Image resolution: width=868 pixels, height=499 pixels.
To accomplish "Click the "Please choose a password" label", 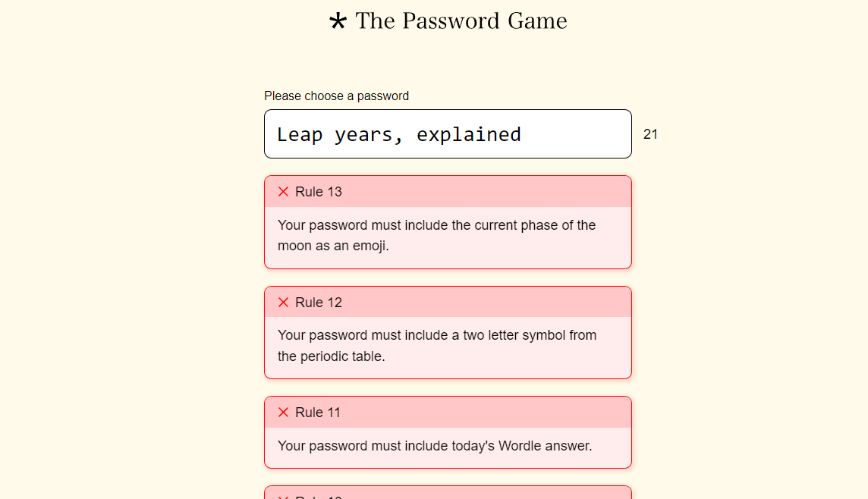I will [x=336, y=96].
